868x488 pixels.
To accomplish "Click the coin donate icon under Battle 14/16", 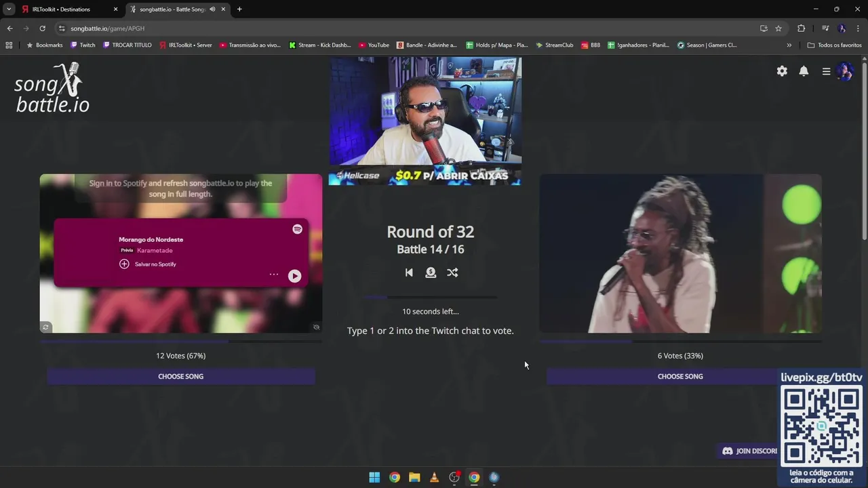I will 431,272.
